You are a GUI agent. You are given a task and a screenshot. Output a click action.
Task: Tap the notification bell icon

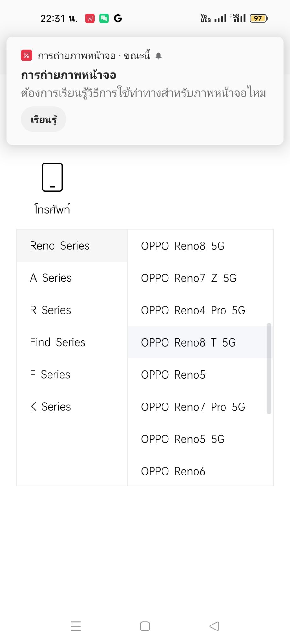(x=159, y=56)
